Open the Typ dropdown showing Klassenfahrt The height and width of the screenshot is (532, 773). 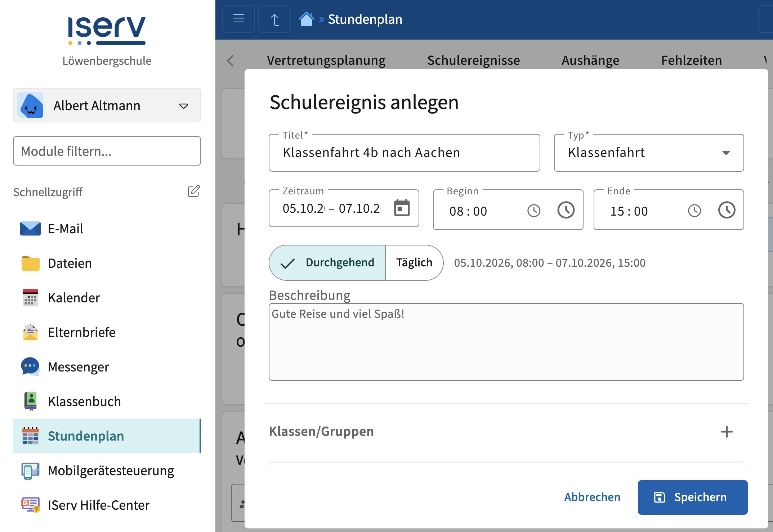tap(649, 153)
